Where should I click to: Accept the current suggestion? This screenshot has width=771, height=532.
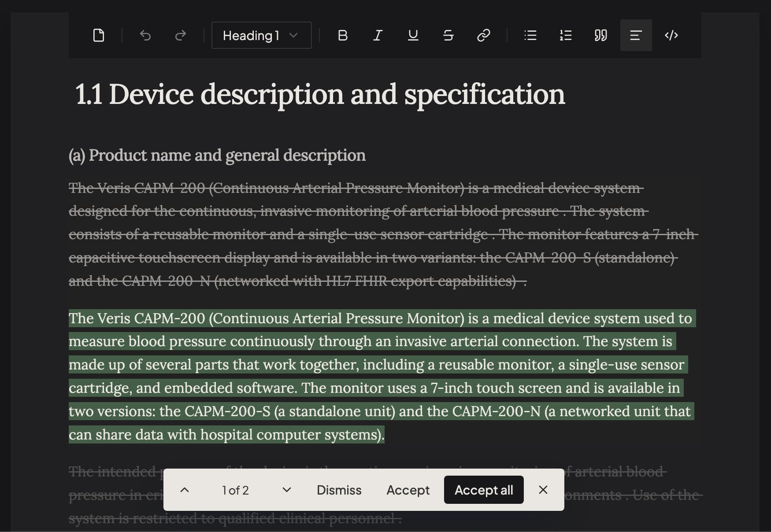click(408, 490)
